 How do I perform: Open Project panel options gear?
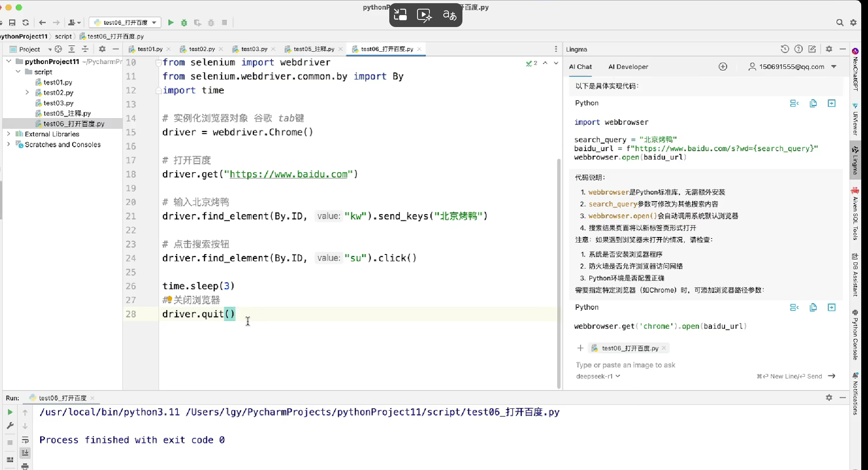[x=102, y=49]
